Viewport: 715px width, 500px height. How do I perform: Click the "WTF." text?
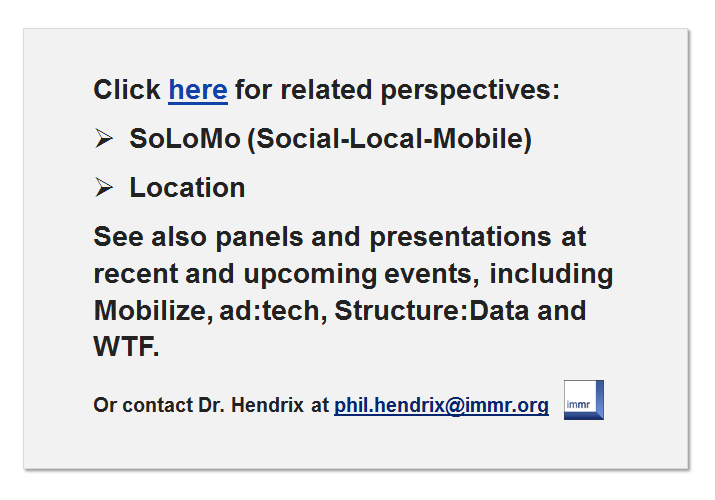126,346
